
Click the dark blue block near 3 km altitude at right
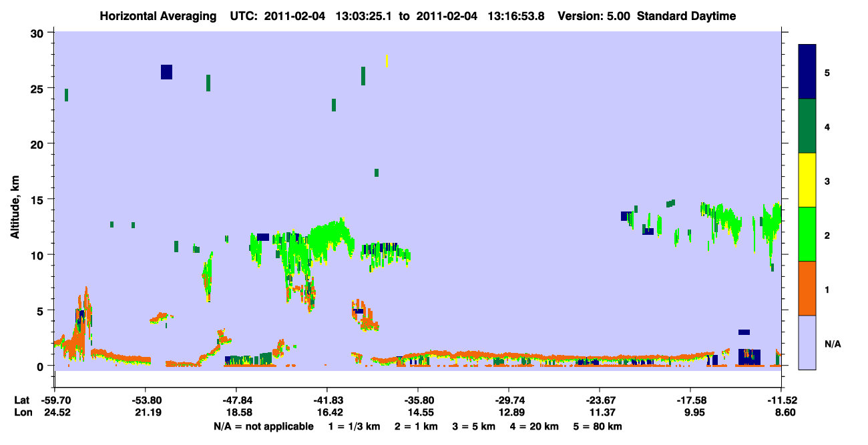point(744,332)
